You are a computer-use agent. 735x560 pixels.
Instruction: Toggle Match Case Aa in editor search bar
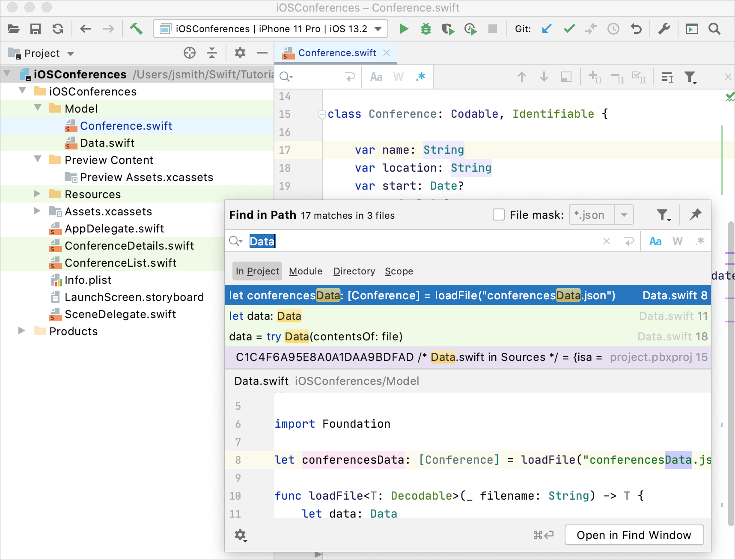pos(376,77)
